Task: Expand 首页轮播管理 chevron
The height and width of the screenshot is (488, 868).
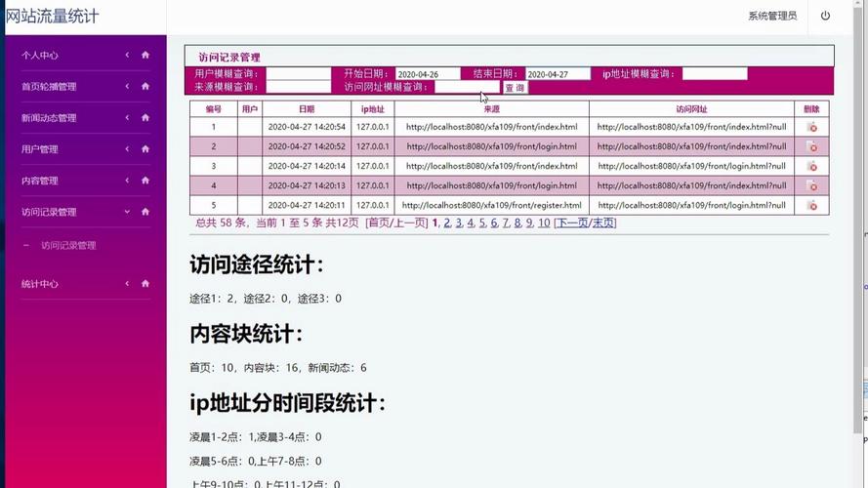Action: (x=127, y=86)
